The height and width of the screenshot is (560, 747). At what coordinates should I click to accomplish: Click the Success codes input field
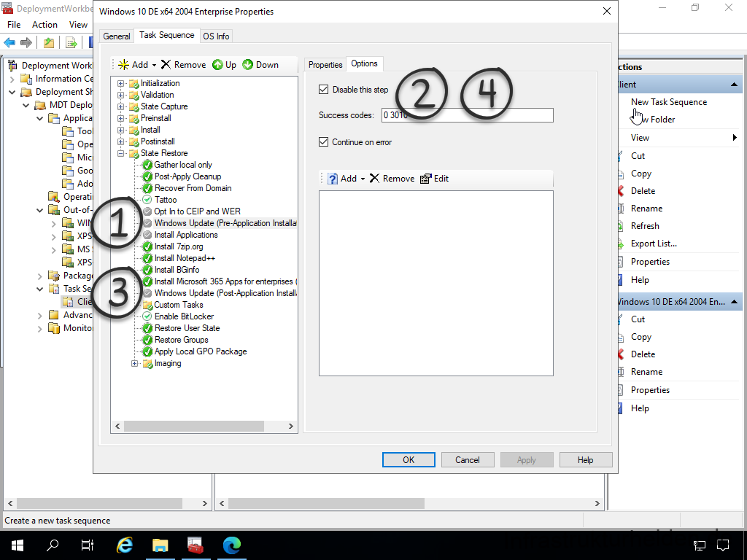[x=468, y=115]
